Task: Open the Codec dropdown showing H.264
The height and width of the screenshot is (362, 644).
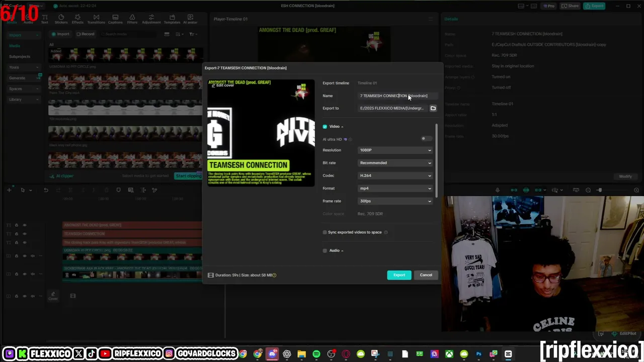Action: click(x=395, y=175)
